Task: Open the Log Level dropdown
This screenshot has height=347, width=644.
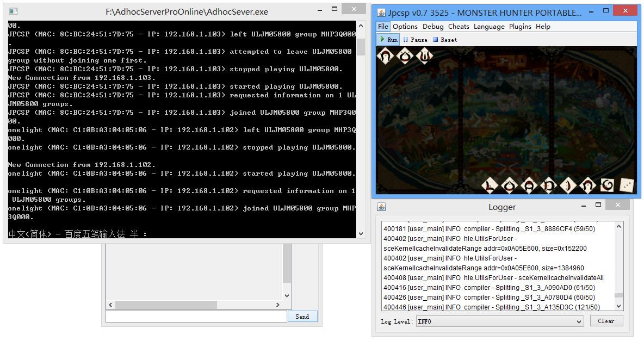Action: pyautogui.click(x=500, y=321)
